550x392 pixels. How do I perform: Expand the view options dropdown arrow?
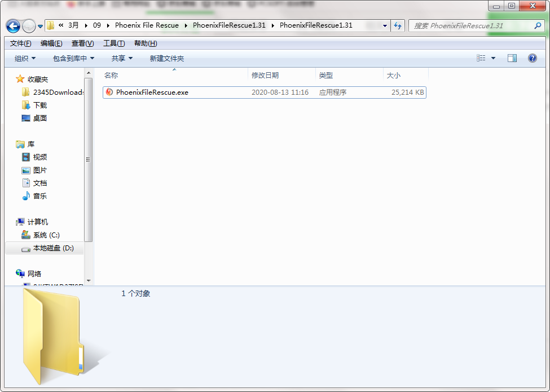click(x=493, y=58)
